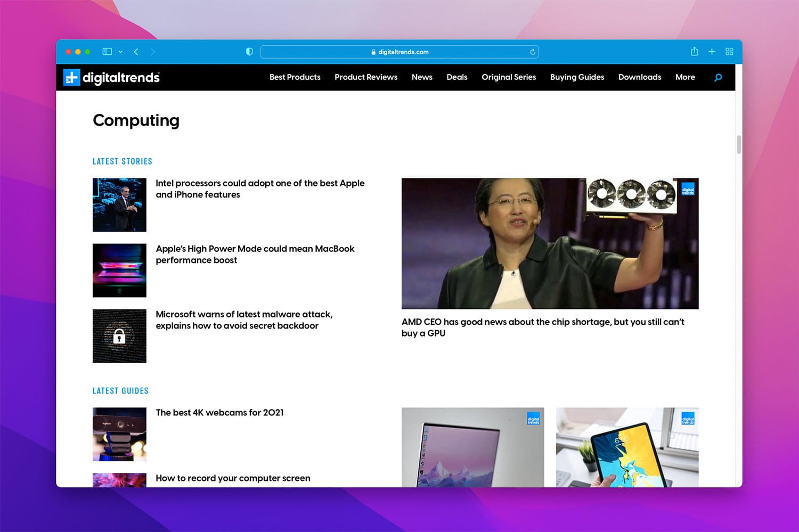Open the Best Products menu
799x532 pixels.
(295, 77)
